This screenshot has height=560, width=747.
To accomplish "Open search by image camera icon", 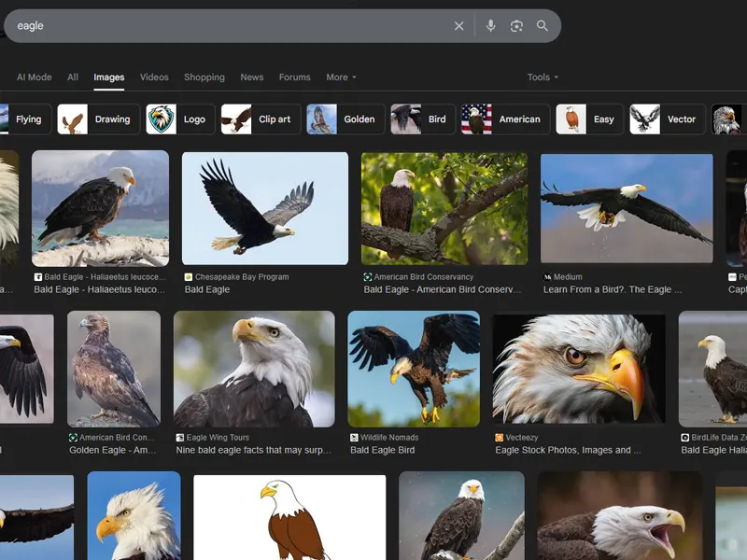I will tap(516, 26).
